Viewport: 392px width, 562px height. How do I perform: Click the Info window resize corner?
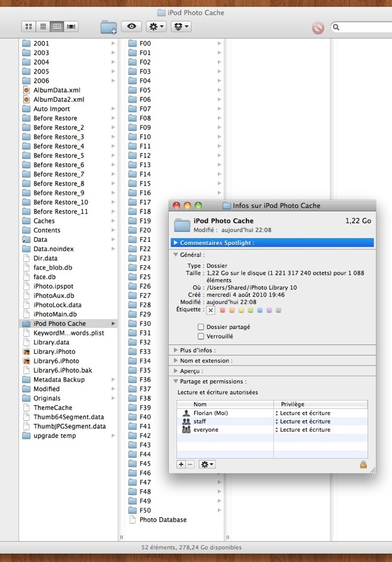pos(373,470)
